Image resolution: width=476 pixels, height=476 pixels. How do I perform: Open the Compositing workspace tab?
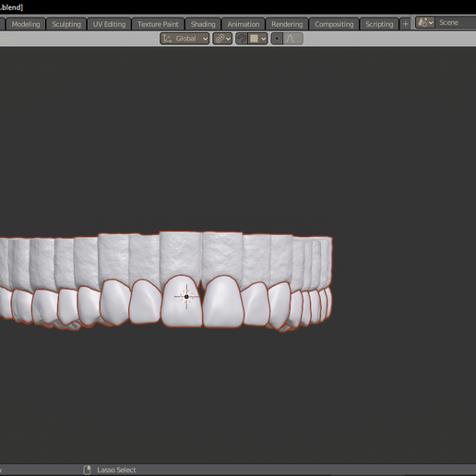[x=334, y=24]
